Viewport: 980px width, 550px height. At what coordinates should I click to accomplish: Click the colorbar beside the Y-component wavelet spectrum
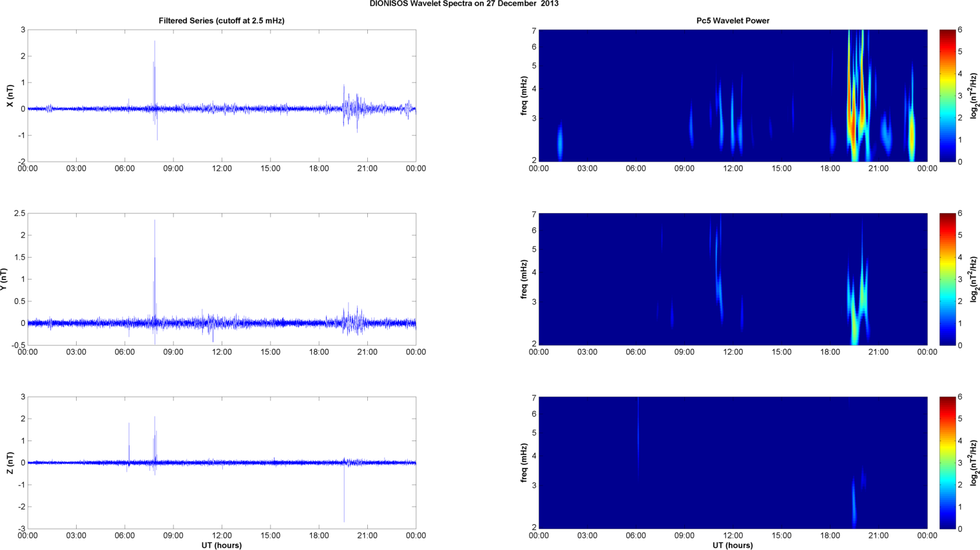click(x=947, y=279)
